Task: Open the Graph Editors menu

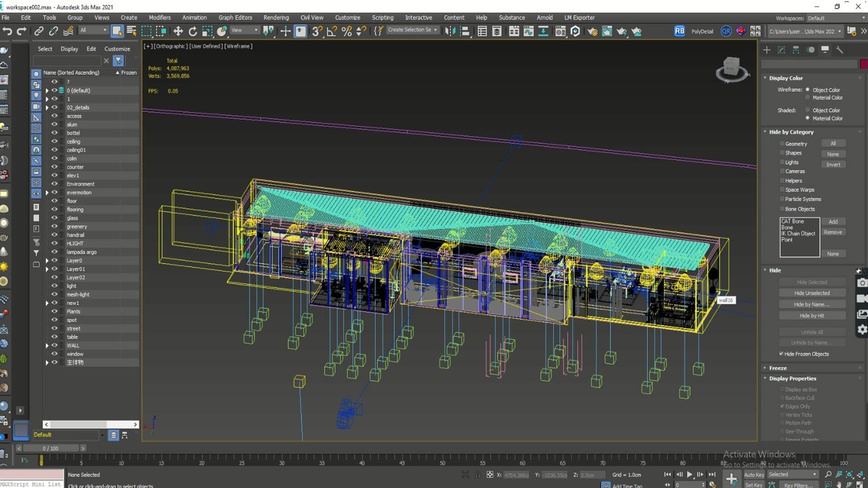Action: coord(235,18)
